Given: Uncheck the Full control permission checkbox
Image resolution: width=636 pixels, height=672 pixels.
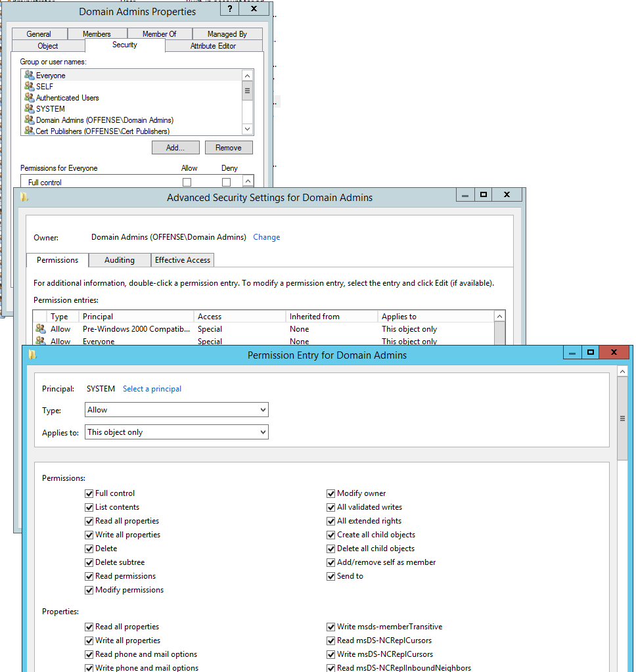Looking at the screenshot, I should click(89, 493).
